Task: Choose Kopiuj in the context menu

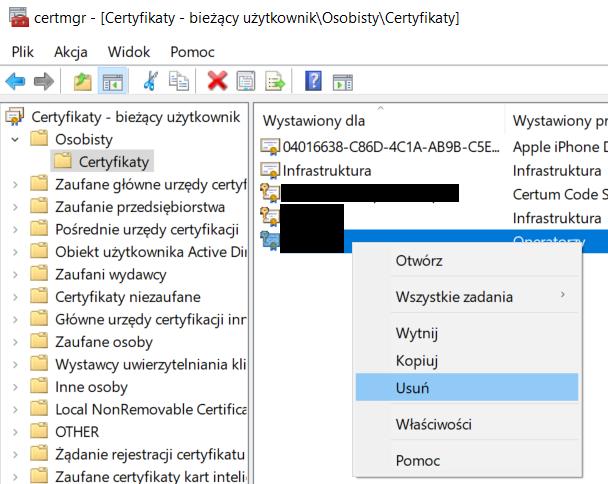Action: pyautogui.click(x=467, y=361)
